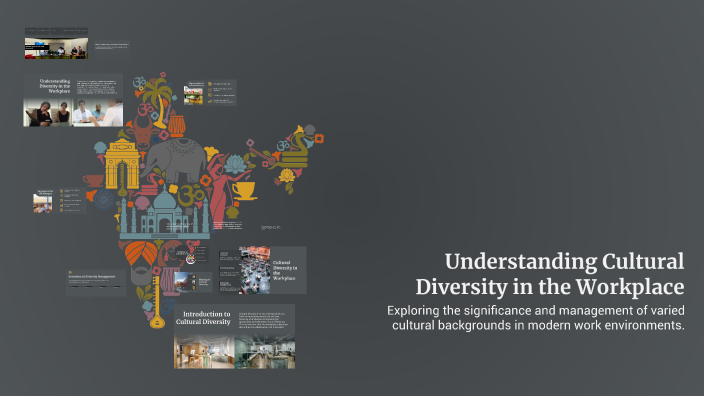Viewport: 704px width, 396px height.
Task: Select the photo of the doctors' discussion
Action: (98, 112)
